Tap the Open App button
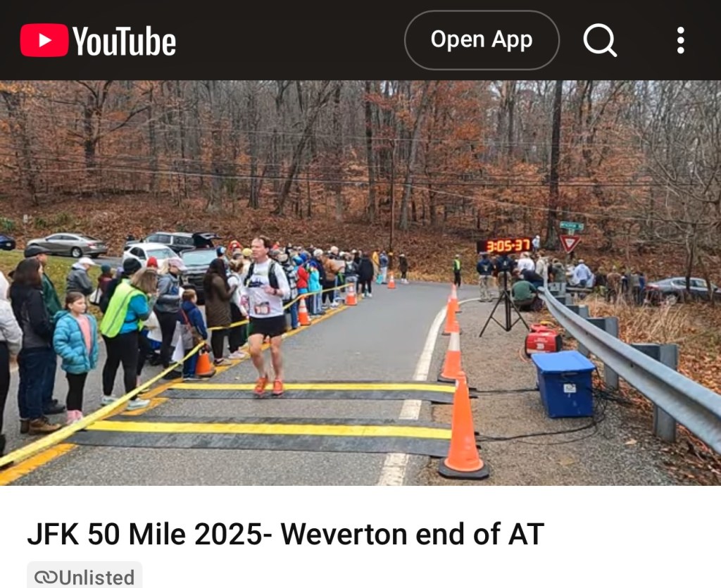This screenshot has height=588, width=721. coord(482,40)
